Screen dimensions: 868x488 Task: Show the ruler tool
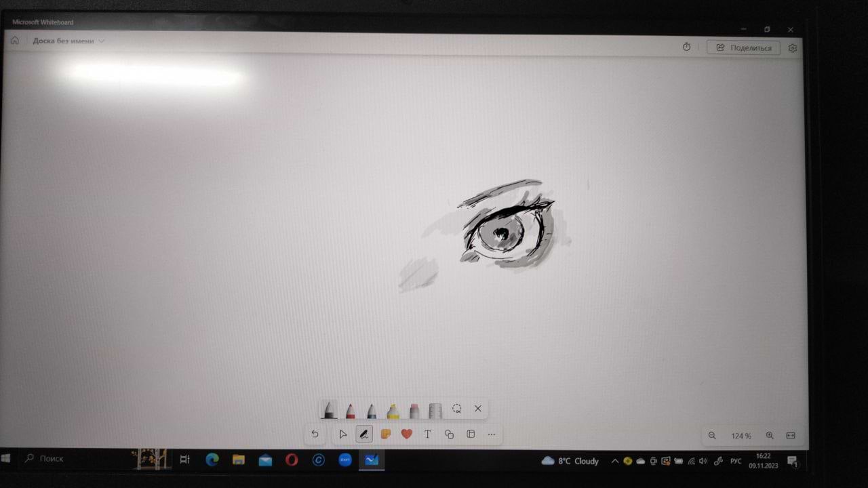(x=435, y=409)
